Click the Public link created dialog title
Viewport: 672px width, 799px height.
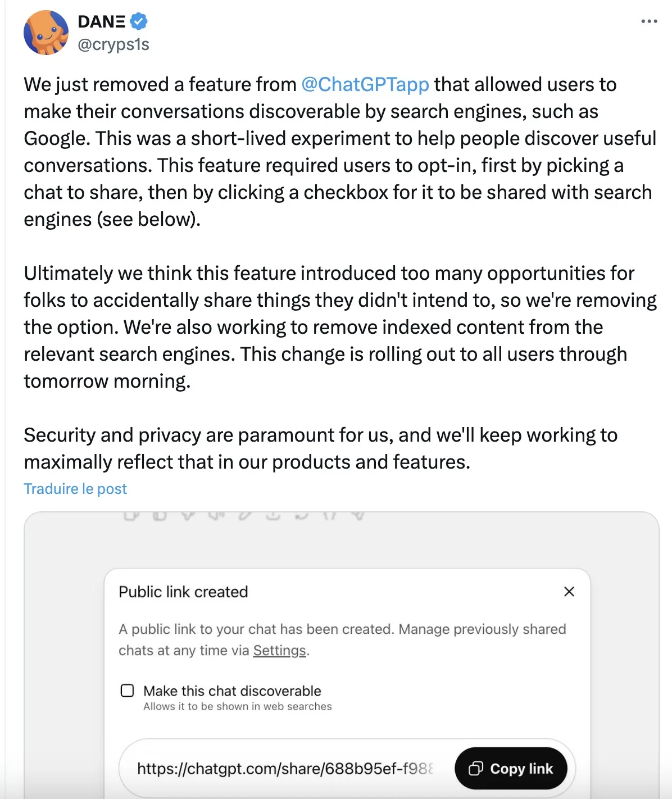pyautogui.click(x=183, y=592)
